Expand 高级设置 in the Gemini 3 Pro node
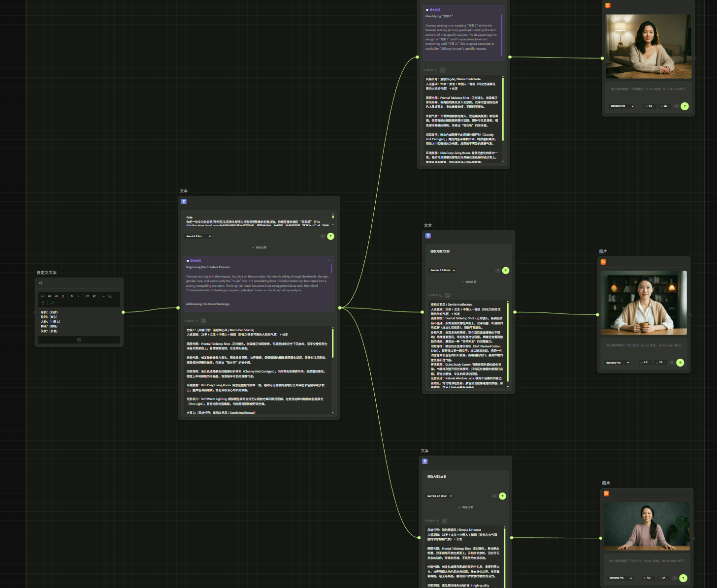The height and width of the screenshot is (588, 717). pyautogui.click(x=259, y=248)
